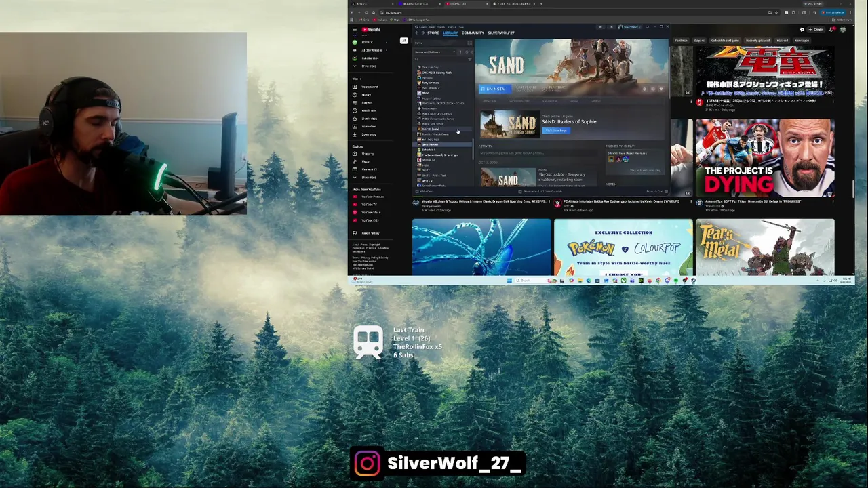Open Liked videos in YouTube sidebar

369,119
